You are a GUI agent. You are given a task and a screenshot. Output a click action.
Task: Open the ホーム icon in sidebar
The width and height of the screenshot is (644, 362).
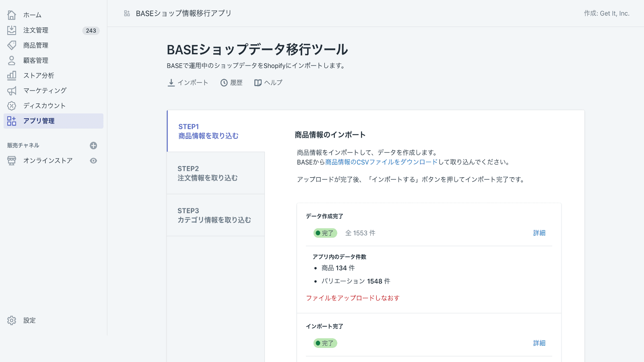12,15
